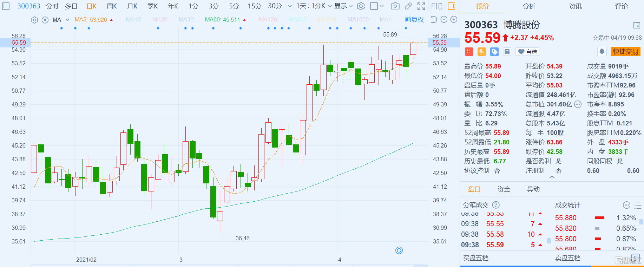Toggle MA250 moving average line
This screenshot has height=267, width=644.
[x=298, y=20]
